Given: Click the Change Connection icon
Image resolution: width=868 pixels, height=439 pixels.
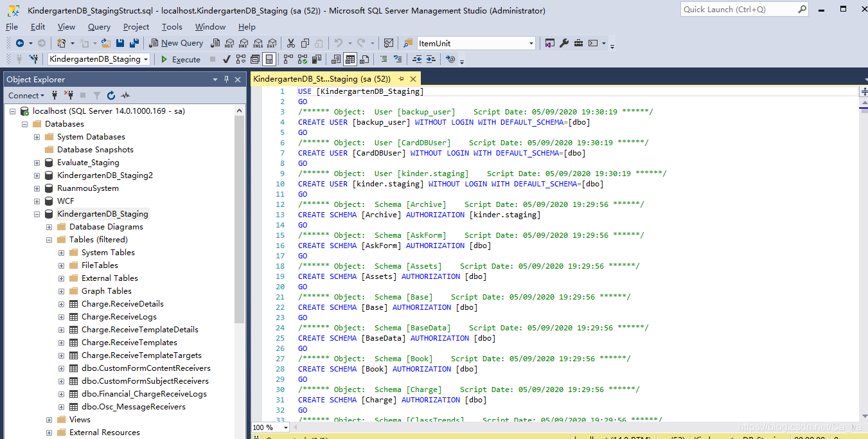Looking at the screenshot, I should [x=34, y=59].
